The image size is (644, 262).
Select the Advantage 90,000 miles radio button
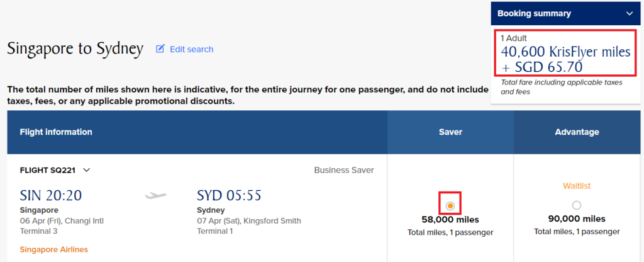[577, 205]
